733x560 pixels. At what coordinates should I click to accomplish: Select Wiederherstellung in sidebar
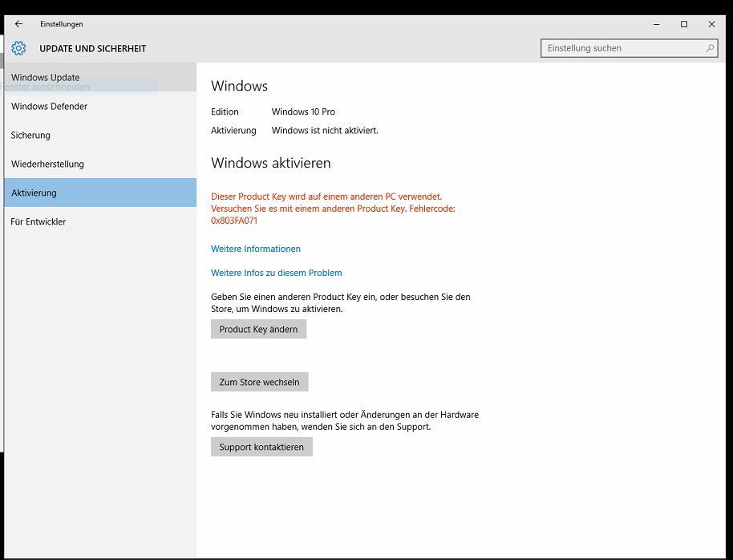click(100, 164)
